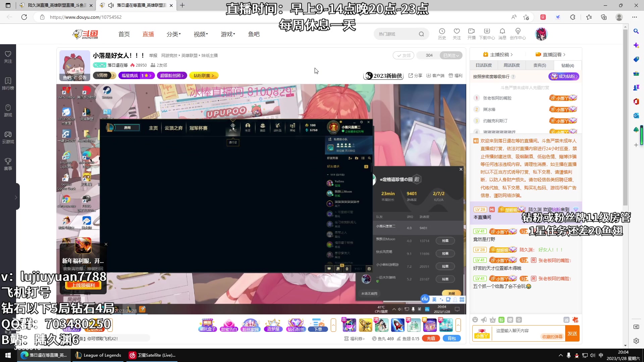644x362 pixels.
Task: Expand the left sidebar handle
Action: pos(16,197)
